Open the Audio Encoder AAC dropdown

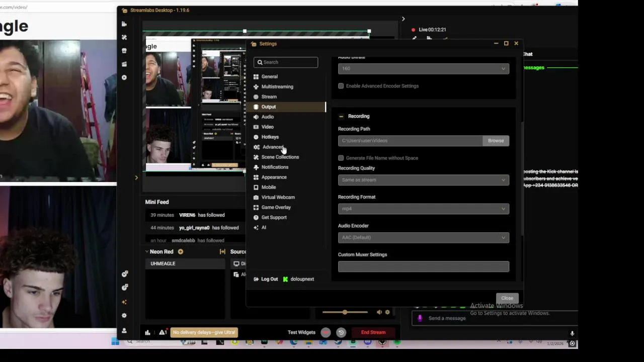coord(424,237)
